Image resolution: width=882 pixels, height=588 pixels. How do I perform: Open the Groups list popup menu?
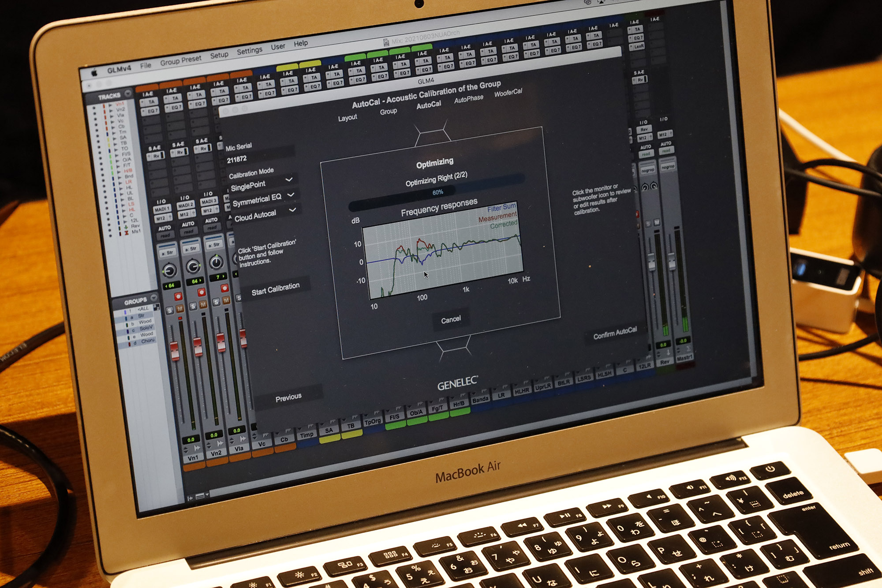(154, 298)
